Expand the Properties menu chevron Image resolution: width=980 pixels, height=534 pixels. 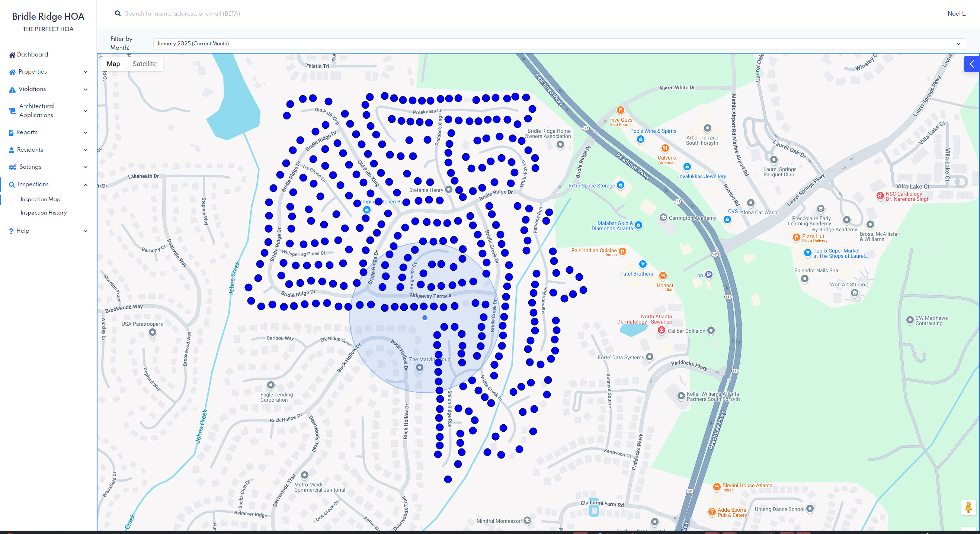[x=86, y=72]
